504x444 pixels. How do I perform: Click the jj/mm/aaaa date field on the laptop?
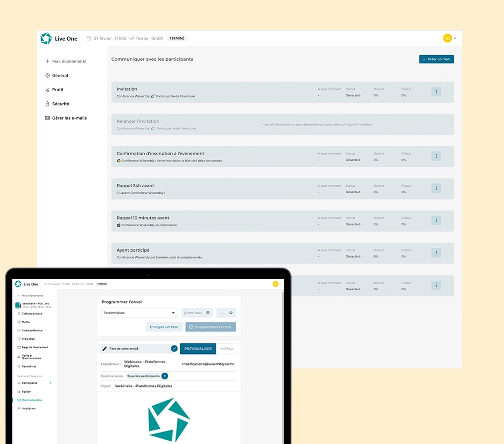tap(197, 313)
